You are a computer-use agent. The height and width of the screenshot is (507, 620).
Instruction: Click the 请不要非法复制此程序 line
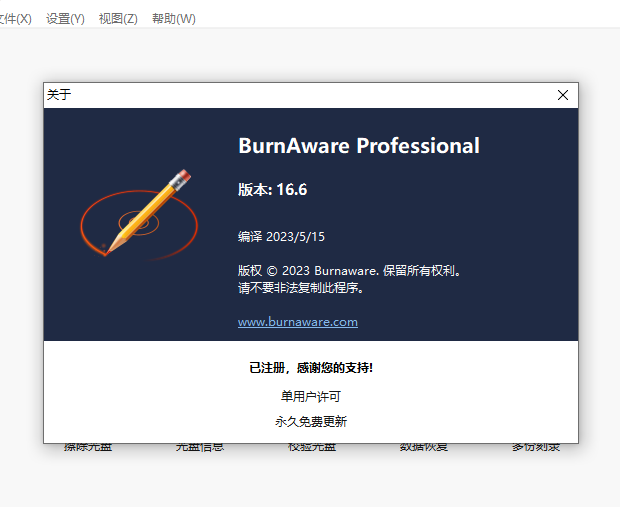click(x=301, y=288)
